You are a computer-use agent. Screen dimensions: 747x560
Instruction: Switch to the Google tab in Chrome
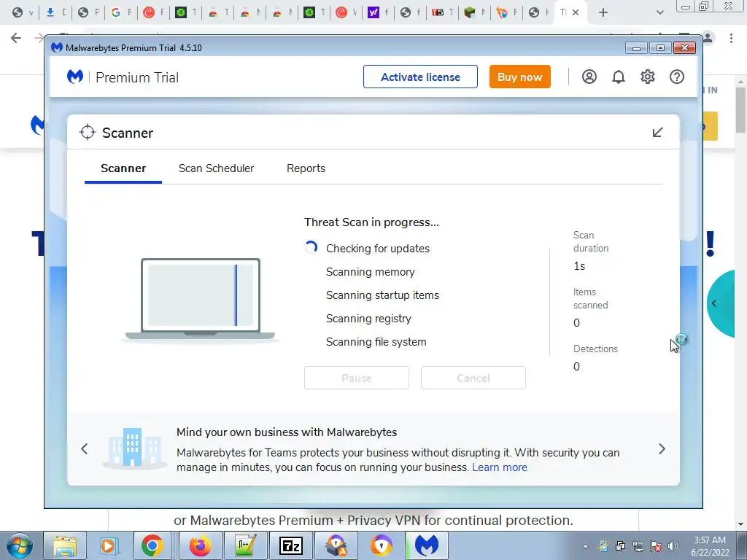[x=121, y=12]
